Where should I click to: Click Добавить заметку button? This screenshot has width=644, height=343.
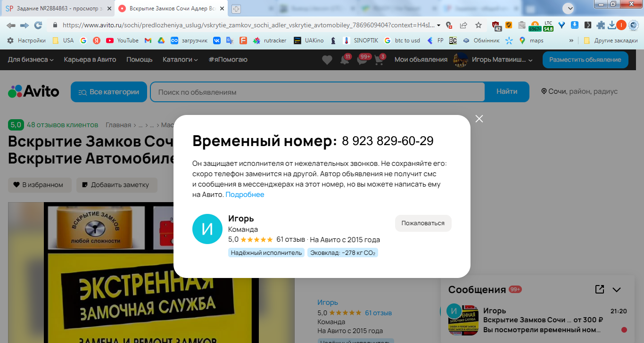click(117, 185)
